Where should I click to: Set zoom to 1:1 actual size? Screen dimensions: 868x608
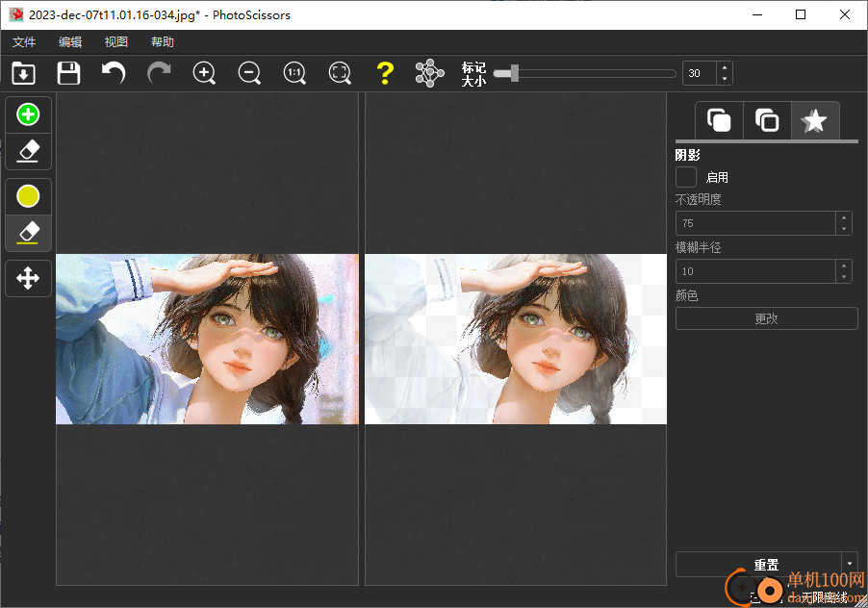pyautogui.click(x=294, y=73)
